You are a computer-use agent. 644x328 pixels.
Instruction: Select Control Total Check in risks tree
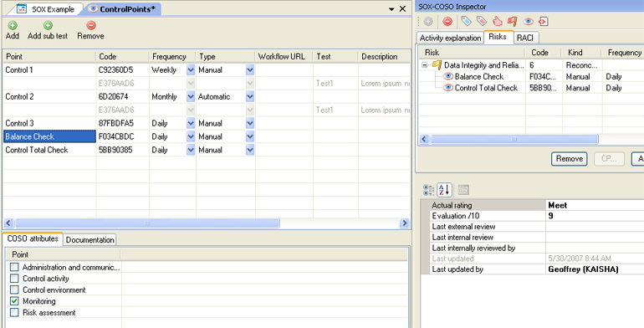[486, 88]
